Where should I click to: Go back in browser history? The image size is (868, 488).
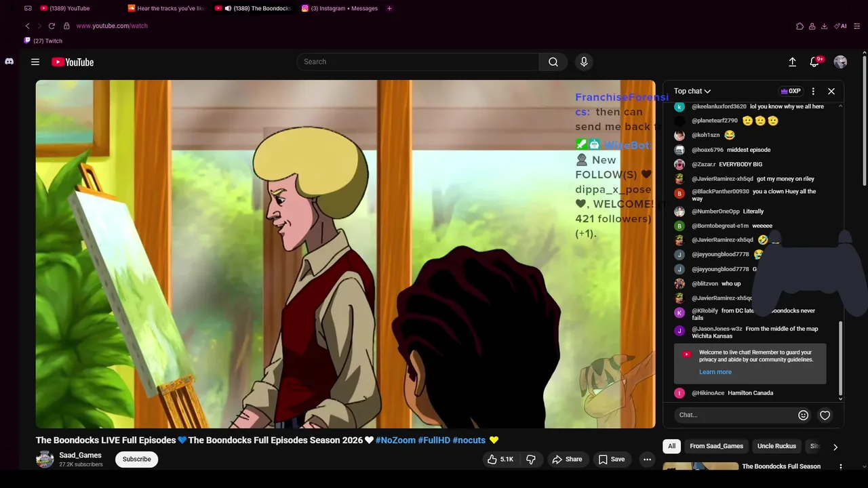click(28, 26)
